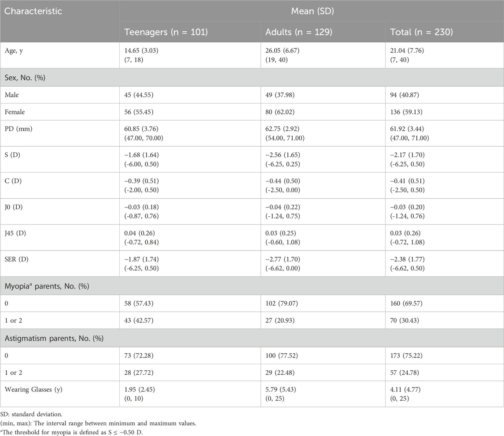Click the SER (D) row label
Viewport: 504px width, 436px height.
point(19,259)
